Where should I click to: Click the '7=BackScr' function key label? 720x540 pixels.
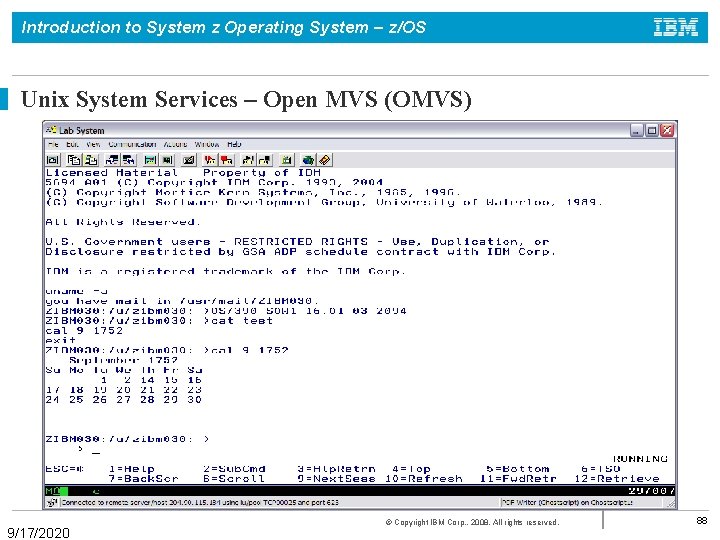click(x=144, y=478)
